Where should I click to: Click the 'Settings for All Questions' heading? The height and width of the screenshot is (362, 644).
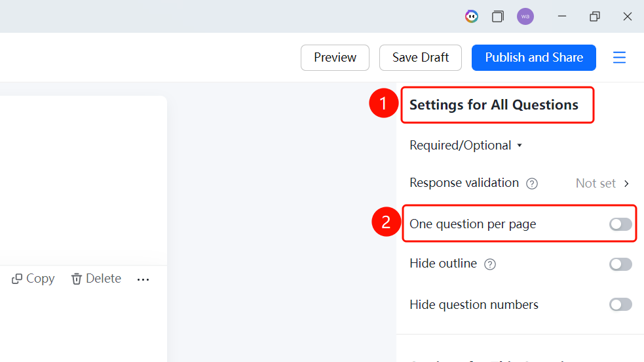494,105
